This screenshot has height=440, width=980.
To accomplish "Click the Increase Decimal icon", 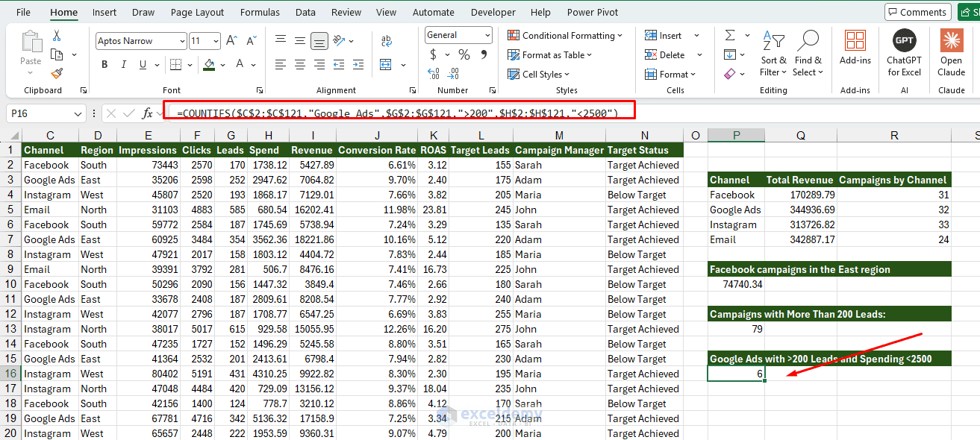I will 434,73.
